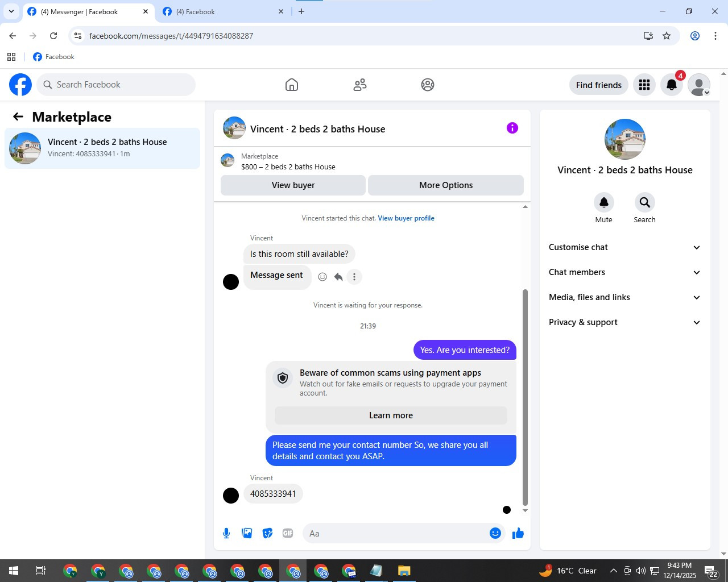Show hidden system tray icons chevron
This screenshot has width=728, height=582.
(613, 571)
